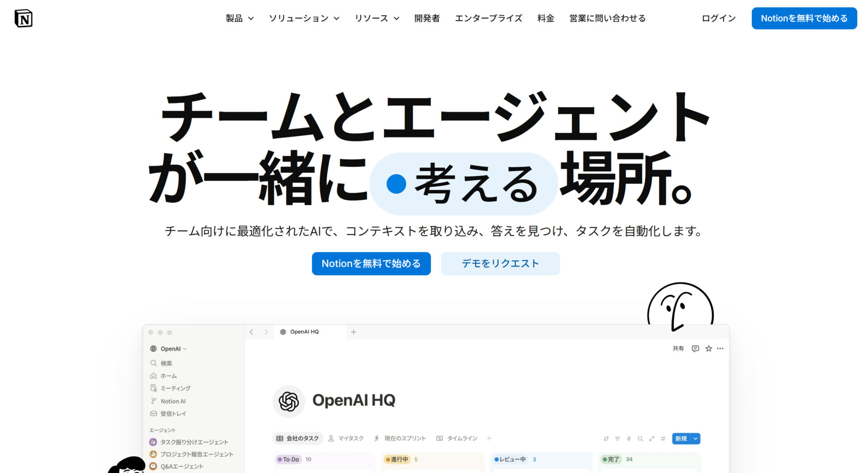
Task: Click the 検索 search icon in sidebar
Action: (x=153, y=363)
